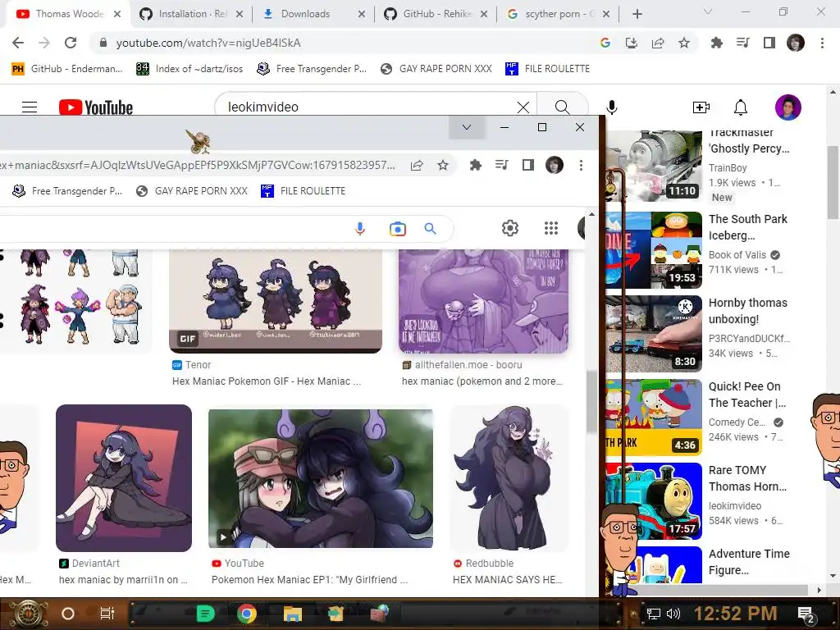Go back in the YouTube Chrome window
The width and height of the screenshot is (840, 630).
click(x=18, y=43)
